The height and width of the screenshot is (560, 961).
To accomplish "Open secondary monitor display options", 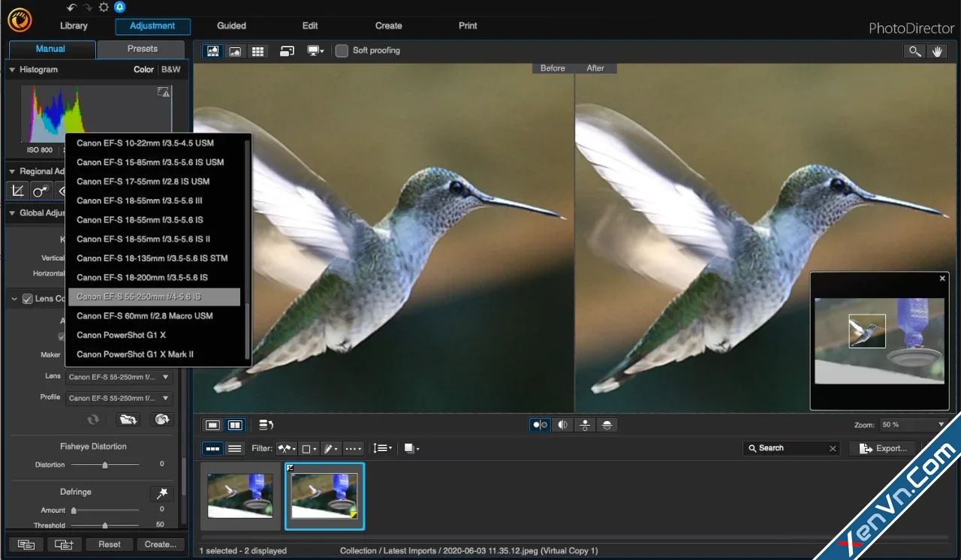I will [x=315, y=51].
